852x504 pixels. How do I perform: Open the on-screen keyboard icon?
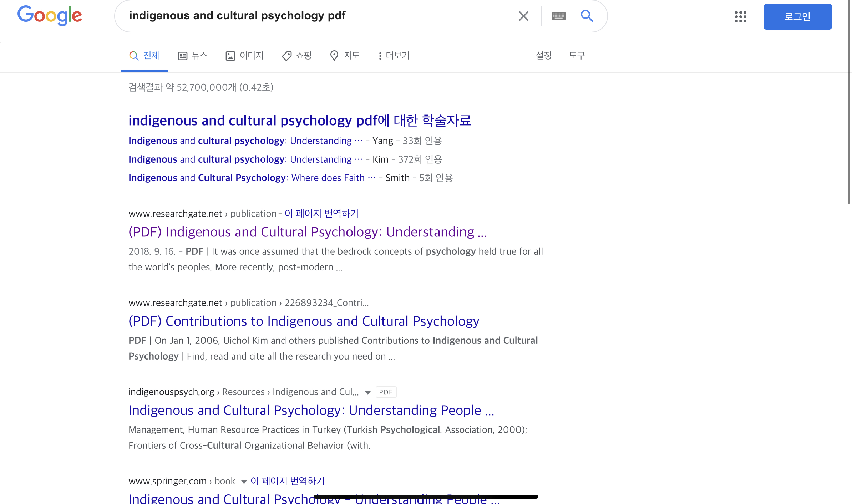(x=558, y=16)
